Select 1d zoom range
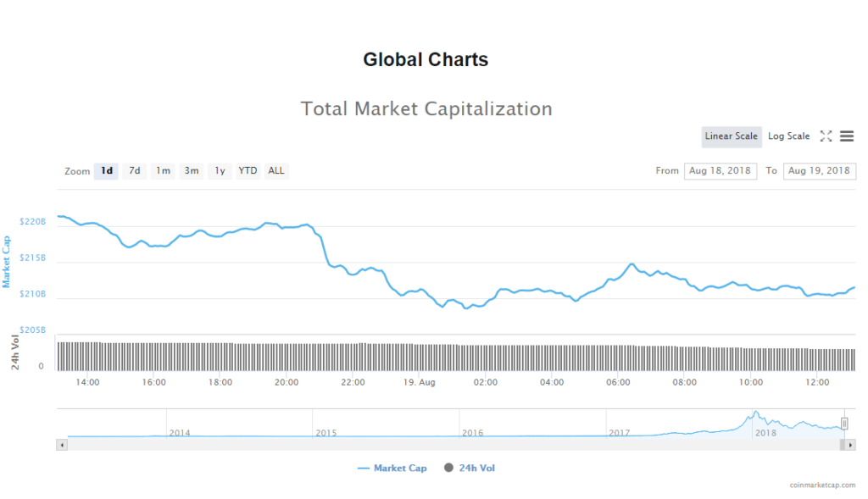The image size is (868, 499). (x=106, y=171)
